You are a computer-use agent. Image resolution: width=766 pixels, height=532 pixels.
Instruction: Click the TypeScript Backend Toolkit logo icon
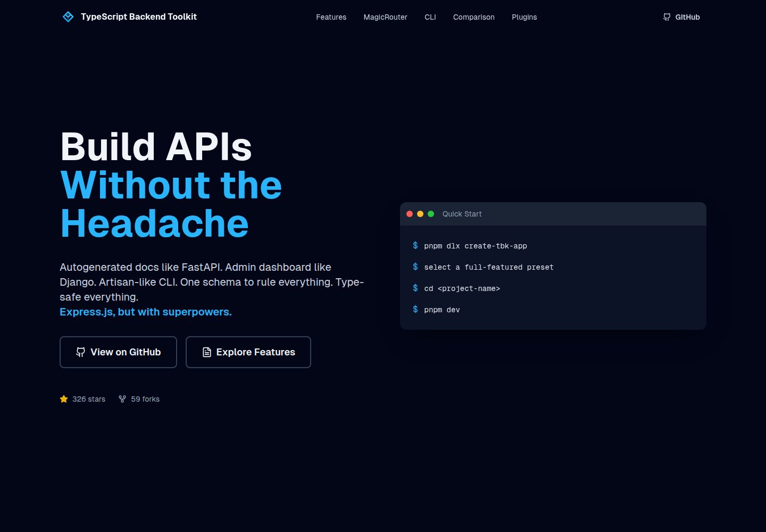pos(68,17)
